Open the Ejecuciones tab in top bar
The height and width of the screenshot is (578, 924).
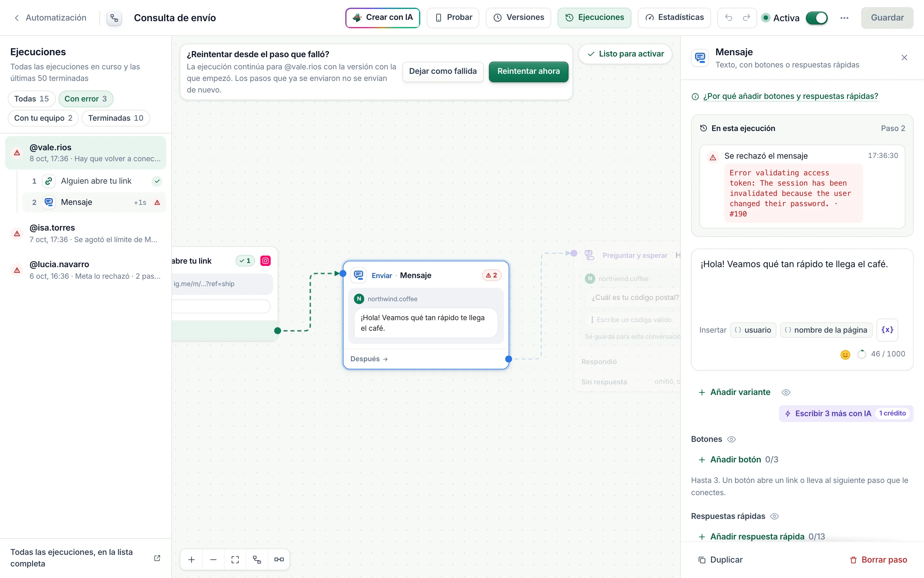(594, 18)
